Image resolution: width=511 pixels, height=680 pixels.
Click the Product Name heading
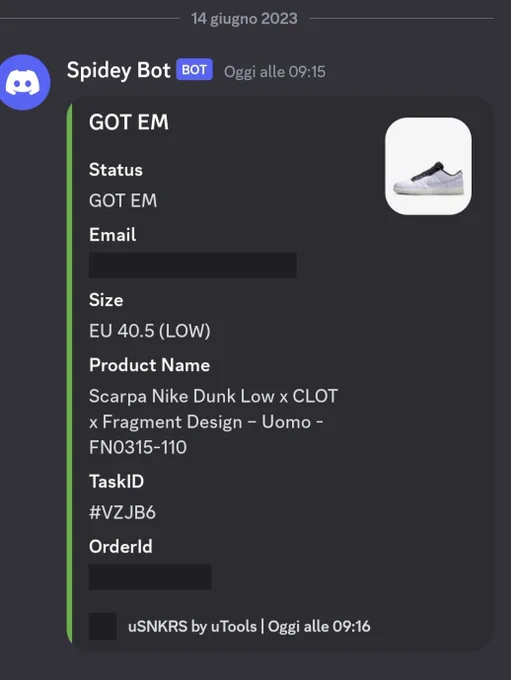pyautogui.click(x=149, y=365)
